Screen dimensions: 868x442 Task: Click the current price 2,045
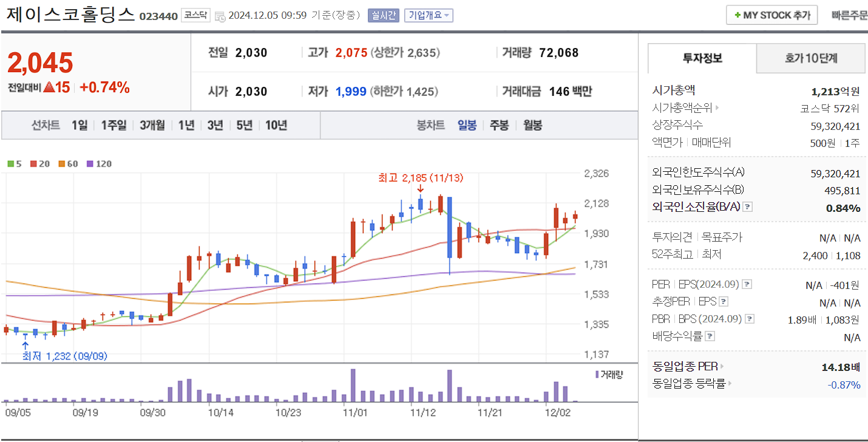tap(40, 63)
